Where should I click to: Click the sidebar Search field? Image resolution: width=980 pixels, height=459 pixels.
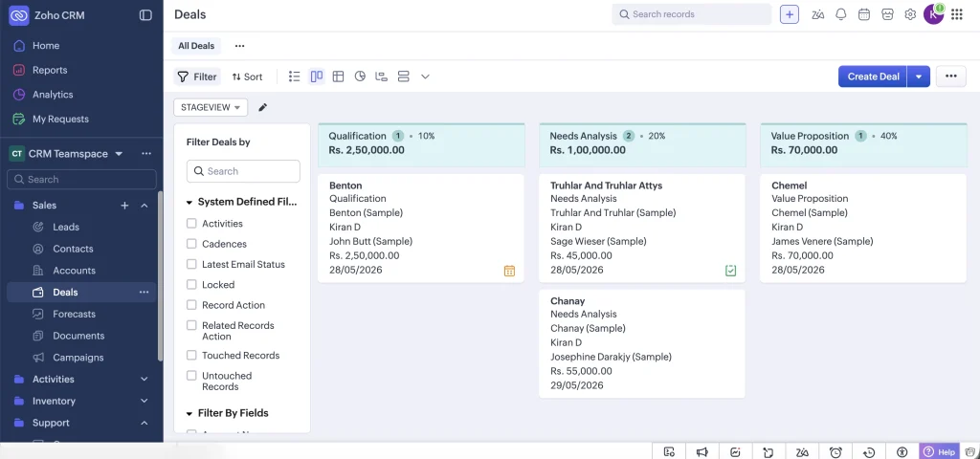tap(82, 179)
